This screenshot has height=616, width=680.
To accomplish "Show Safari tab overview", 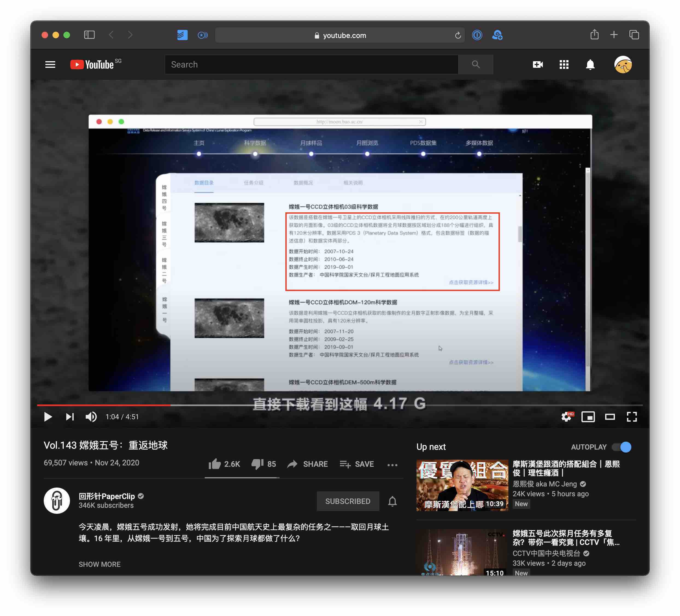I will (x=634, y=35).
